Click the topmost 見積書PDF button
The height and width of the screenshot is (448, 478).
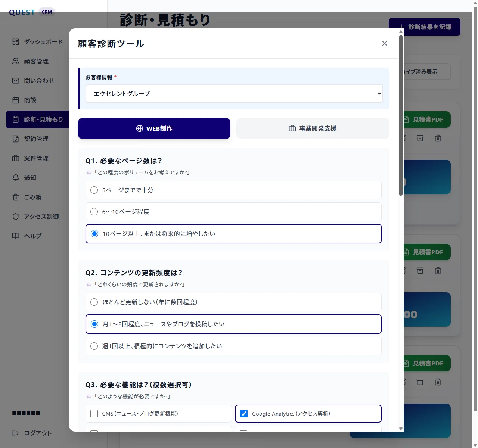(427, 119)
